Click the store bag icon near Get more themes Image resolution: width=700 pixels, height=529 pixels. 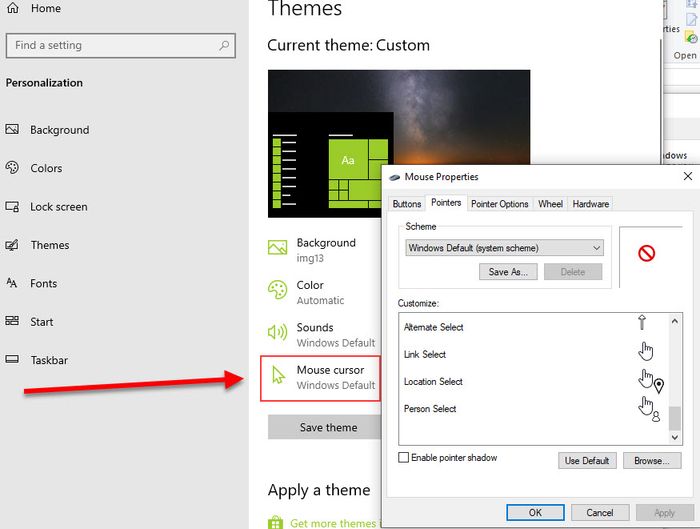pyautogui.click(x=275, y=522)
